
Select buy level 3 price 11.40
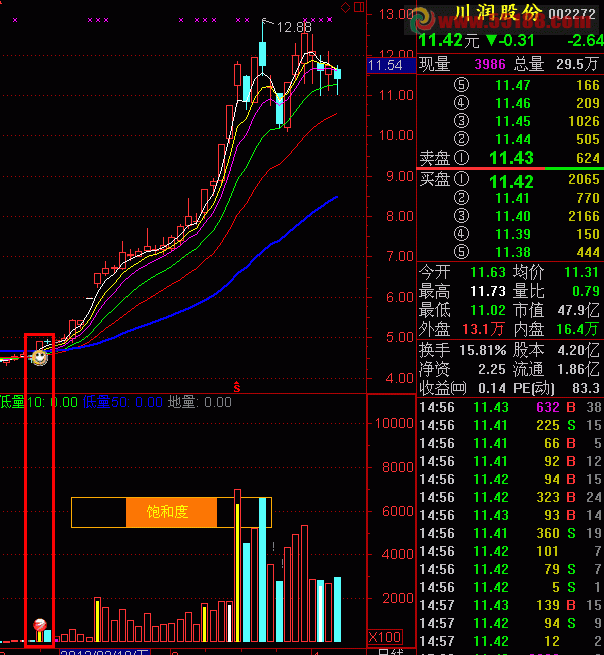513,216
